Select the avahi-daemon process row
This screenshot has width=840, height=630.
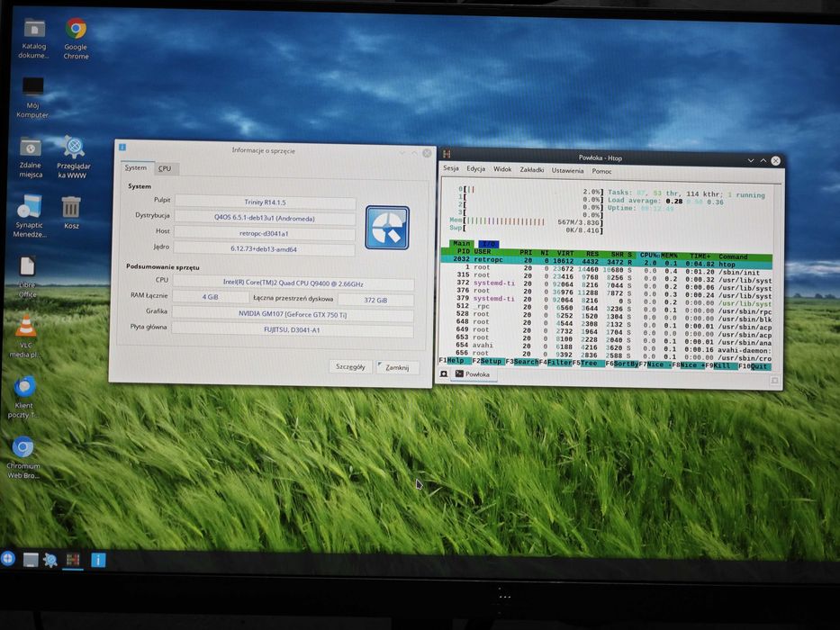[606, 347]
